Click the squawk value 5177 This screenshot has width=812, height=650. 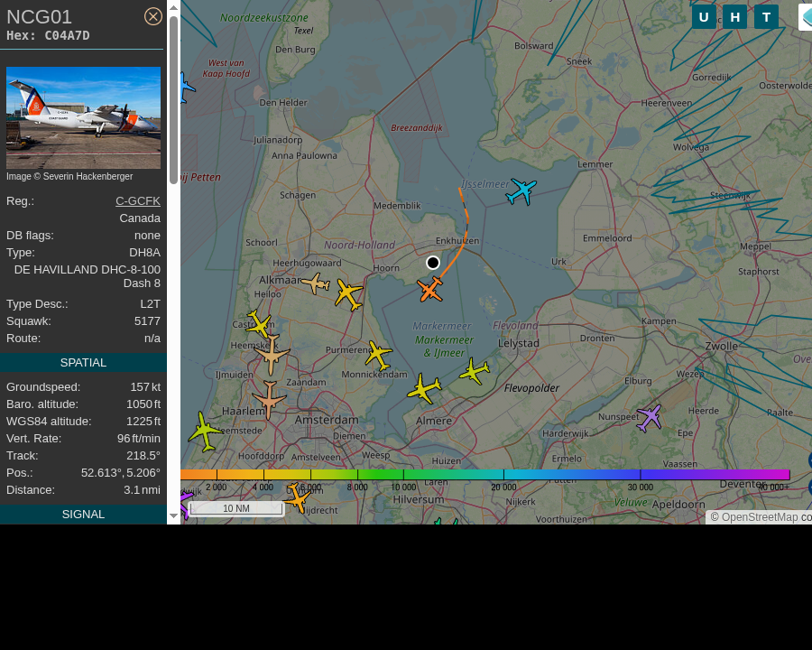click(x=148, y=321)
